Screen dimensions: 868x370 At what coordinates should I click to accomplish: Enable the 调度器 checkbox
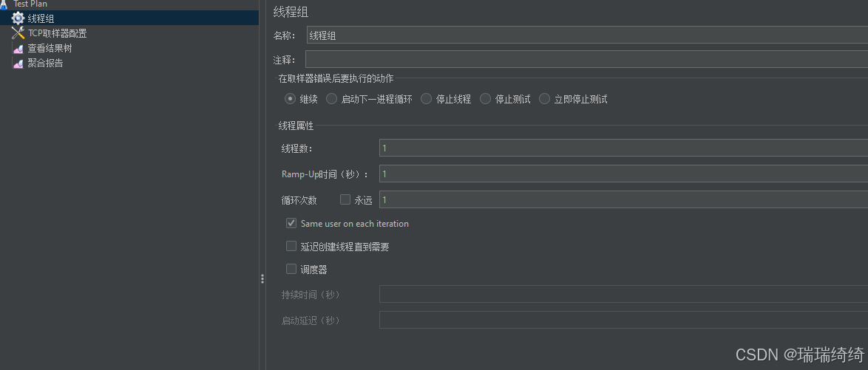pyautogui.click(x=291, y=269)
